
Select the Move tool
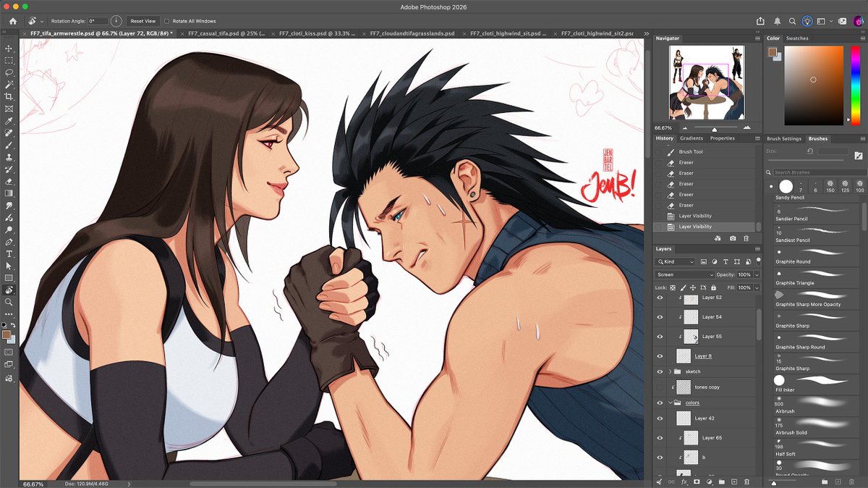click(9, 49)
